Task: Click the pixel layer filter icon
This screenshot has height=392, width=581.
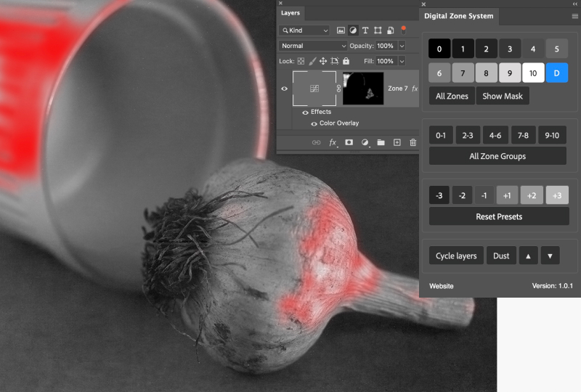Action: 341,30
